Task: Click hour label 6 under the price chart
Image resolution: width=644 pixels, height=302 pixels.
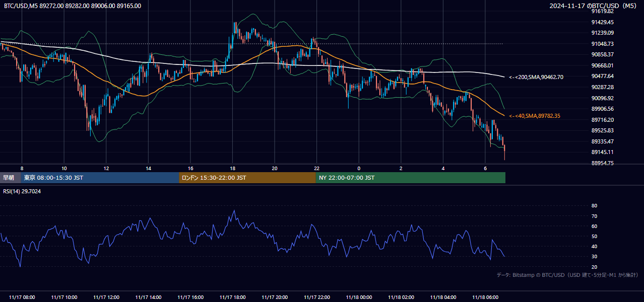Action: point(485,168)
